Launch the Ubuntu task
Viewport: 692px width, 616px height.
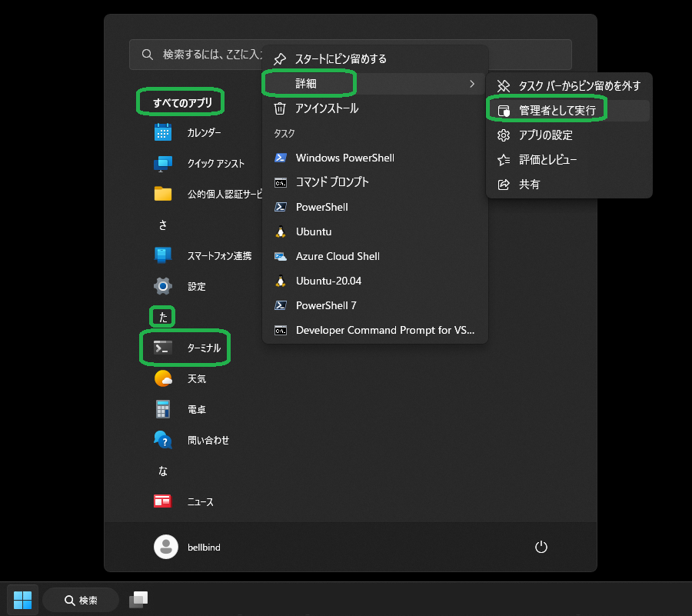374,231
